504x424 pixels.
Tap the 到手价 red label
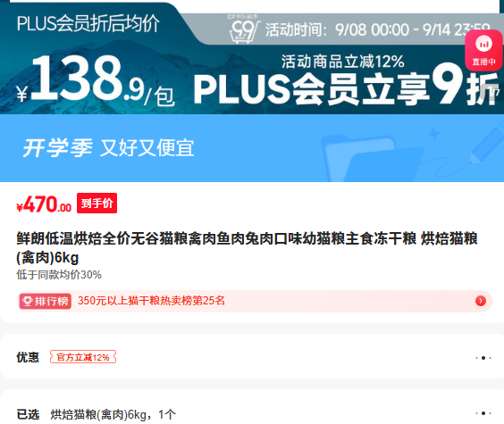point(97,204)
